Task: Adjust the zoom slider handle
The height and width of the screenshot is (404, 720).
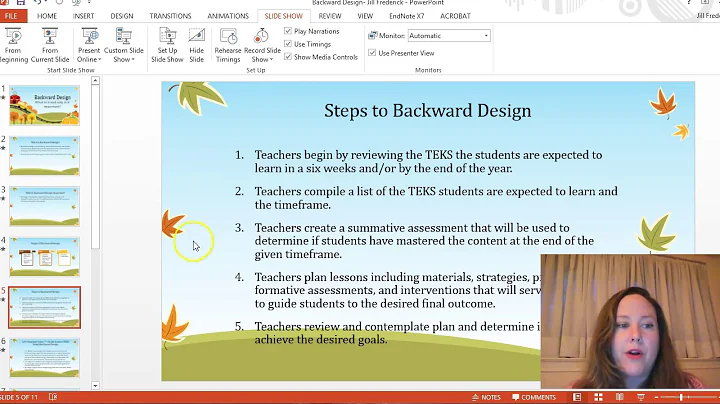Action: click(x=681, y=398)
